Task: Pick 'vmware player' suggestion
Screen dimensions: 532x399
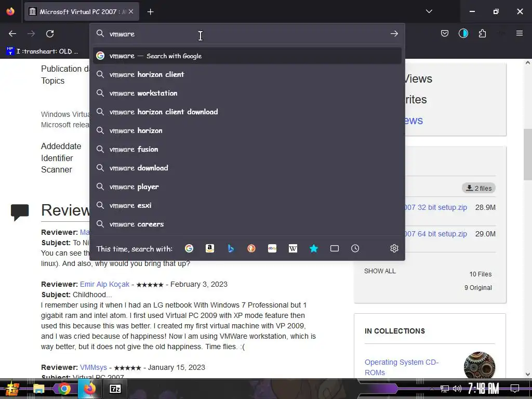Action: 247,187
